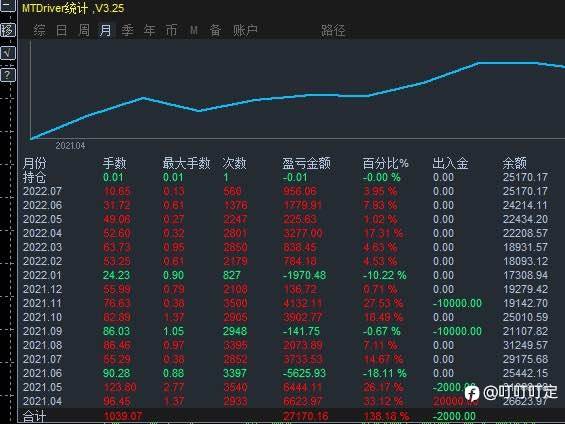
Task: Open the 备 notes tab
Action: [x=215, y=30]
